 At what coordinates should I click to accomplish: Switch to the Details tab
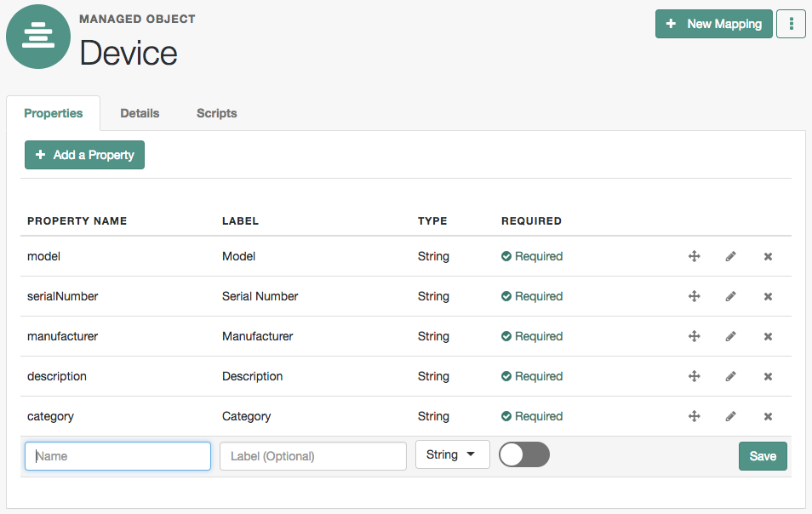click(140, 113)
